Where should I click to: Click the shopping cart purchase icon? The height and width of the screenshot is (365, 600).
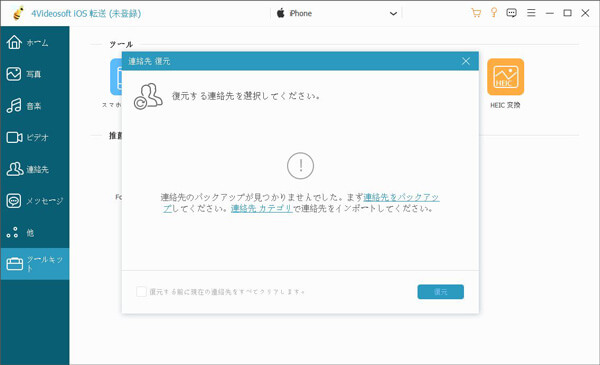pyautogui.click(x=476, y=13)
